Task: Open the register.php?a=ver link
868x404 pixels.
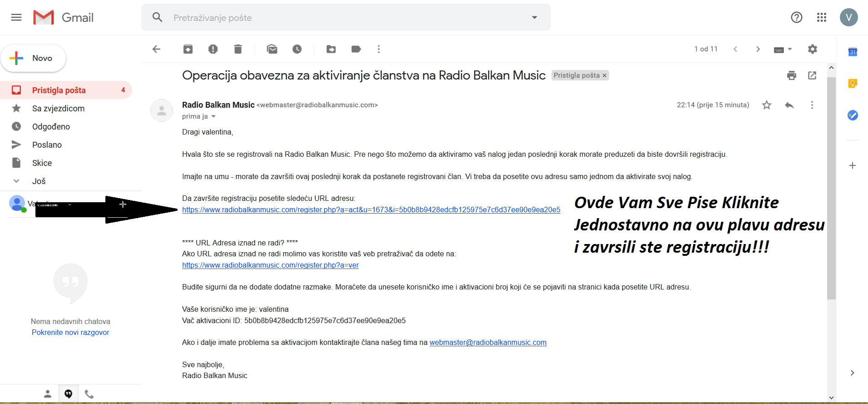Action: 270,265
